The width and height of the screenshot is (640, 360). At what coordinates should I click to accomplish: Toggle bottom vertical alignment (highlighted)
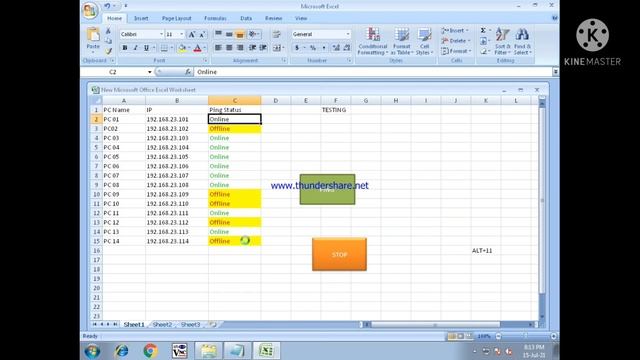(240, 34)
